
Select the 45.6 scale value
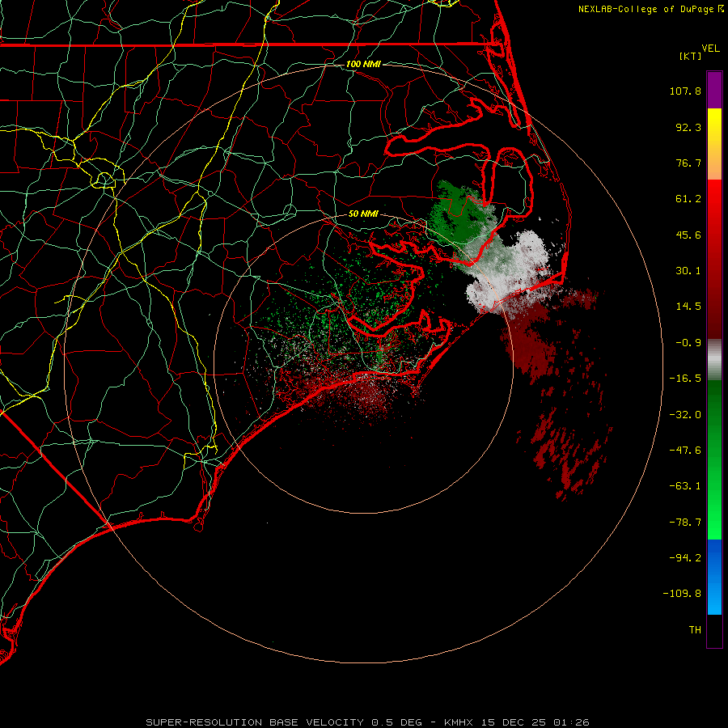click(688, 235)
